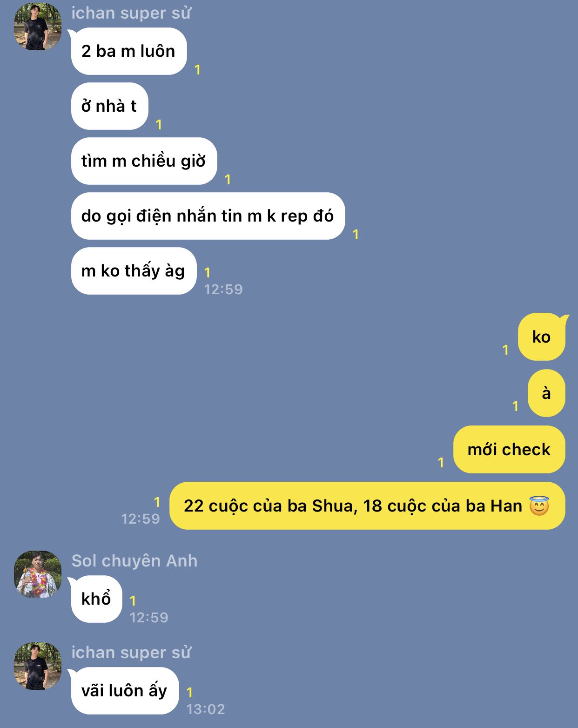This screenshot has width=578, height=728.
Task: Tap the 13:02 timestamp
Action: point(206,709)
